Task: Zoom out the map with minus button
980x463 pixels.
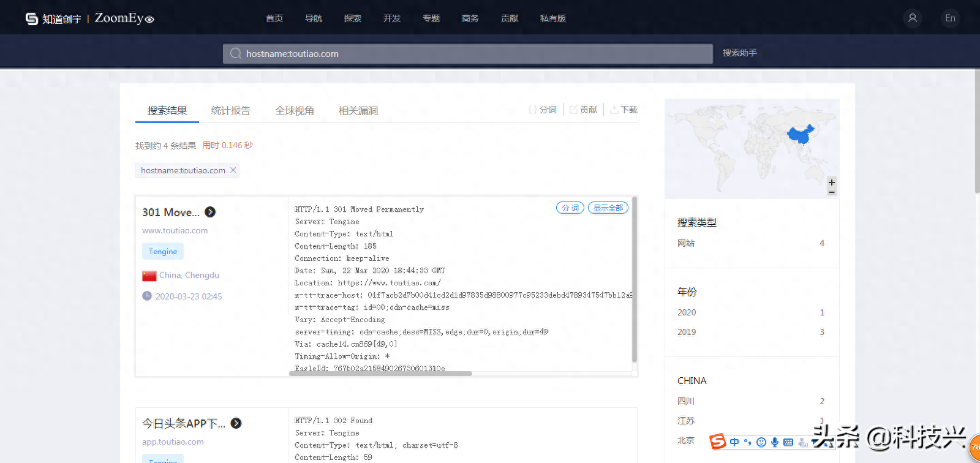Action: [x=832, y=192]
